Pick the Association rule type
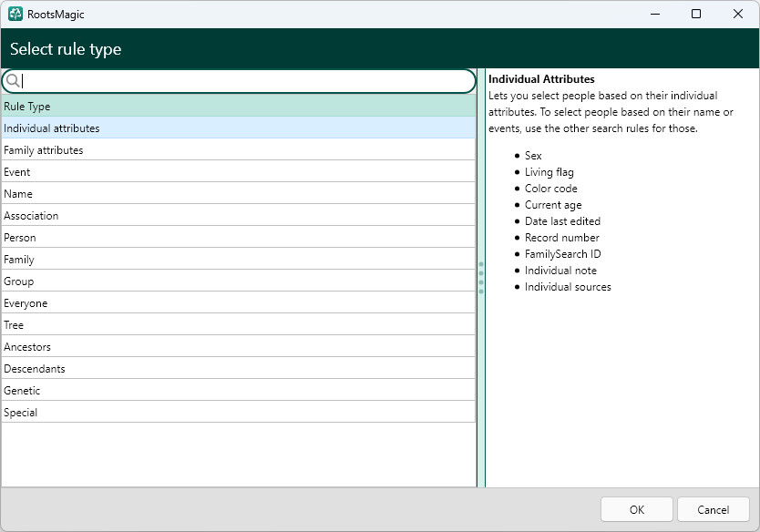This screenshot has width=760, height=532. (239, 215)
